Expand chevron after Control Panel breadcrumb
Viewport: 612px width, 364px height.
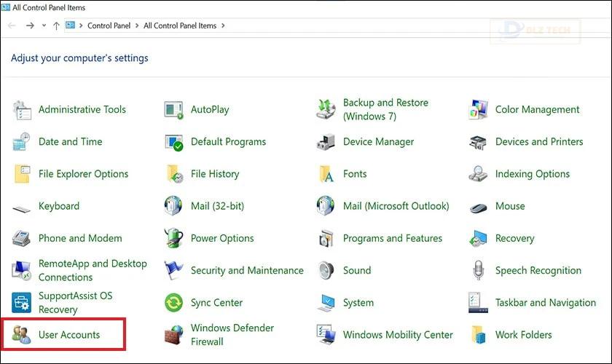(137, 25)
